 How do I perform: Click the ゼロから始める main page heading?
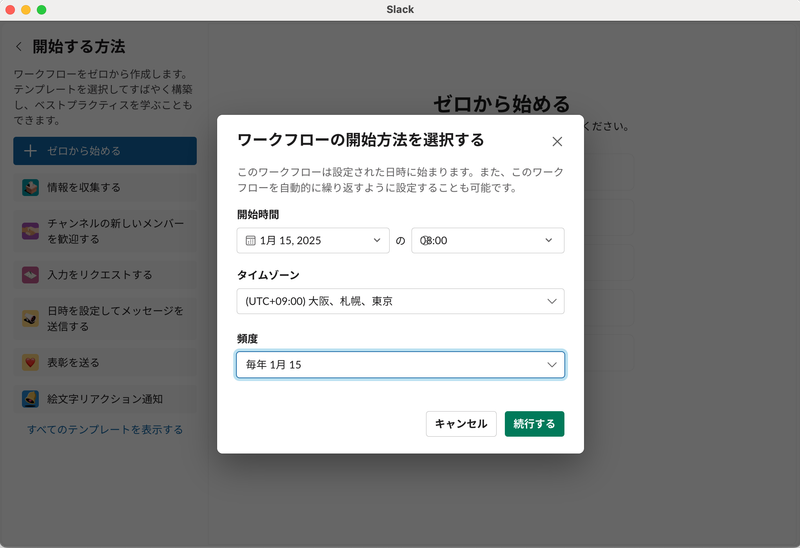pos(502,104)
